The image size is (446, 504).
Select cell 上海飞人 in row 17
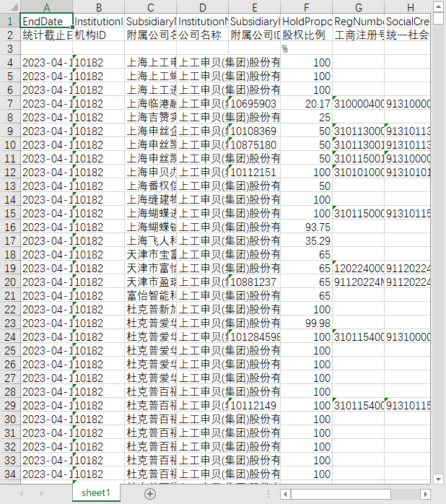coord(150,240)
